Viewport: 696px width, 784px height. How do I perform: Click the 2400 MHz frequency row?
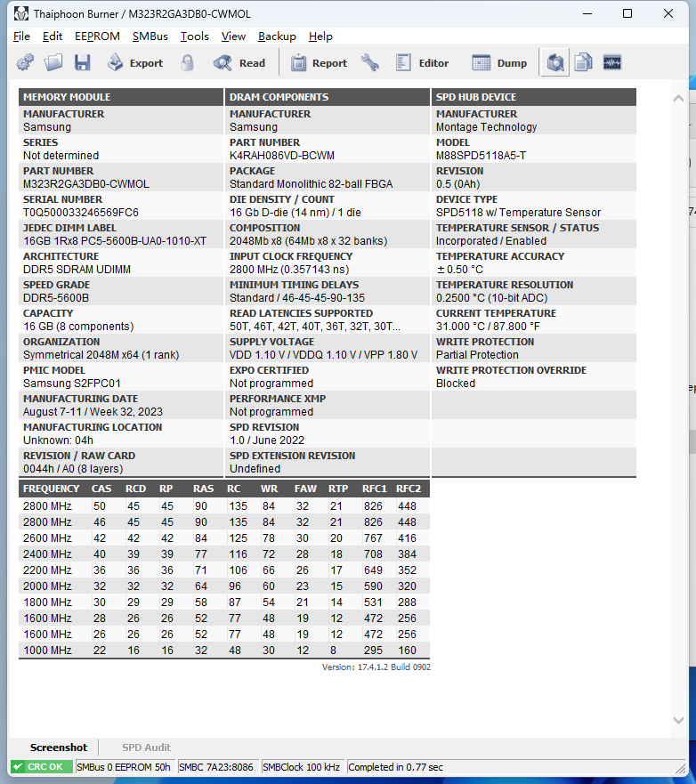[224, 554]
